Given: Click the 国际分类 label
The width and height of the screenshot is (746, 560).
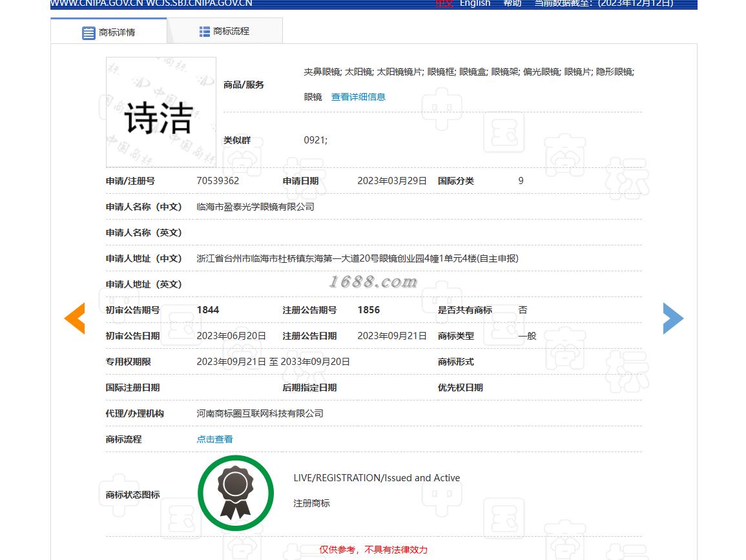Looking at the screenshot, I should coord(456,181).
